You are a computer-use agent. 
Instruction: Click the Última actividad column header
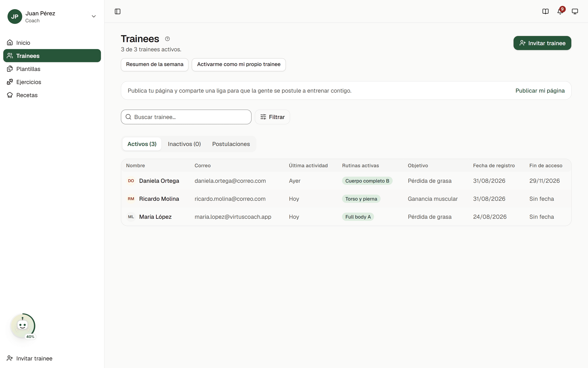tap(308, 166)
